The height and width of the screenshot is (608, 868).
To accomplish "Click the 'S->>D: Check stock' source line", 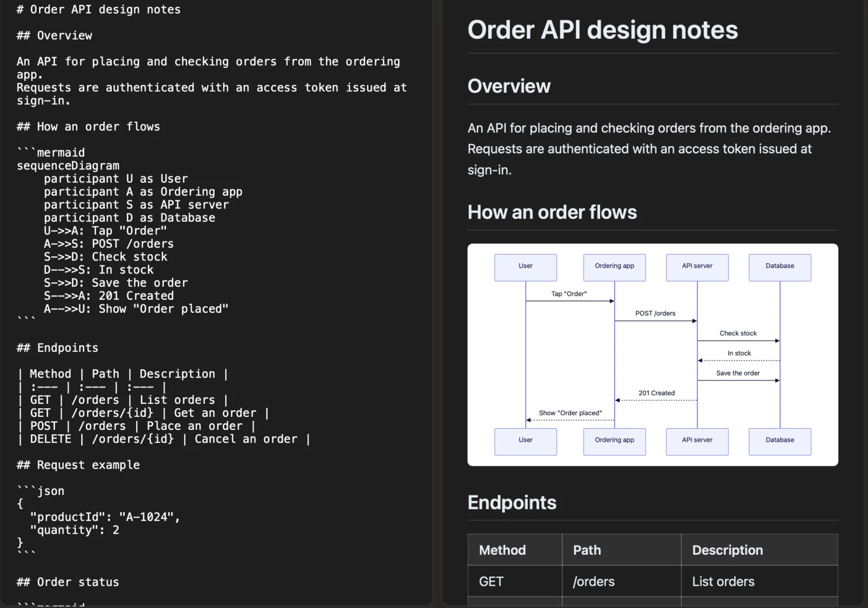I will 105,257.
